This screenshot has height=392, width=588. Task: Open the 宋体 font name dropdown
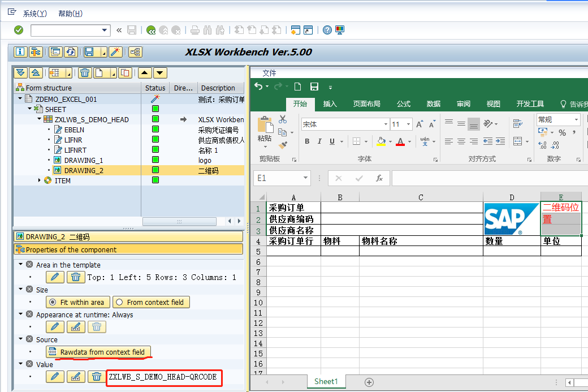tap(386, 124)
